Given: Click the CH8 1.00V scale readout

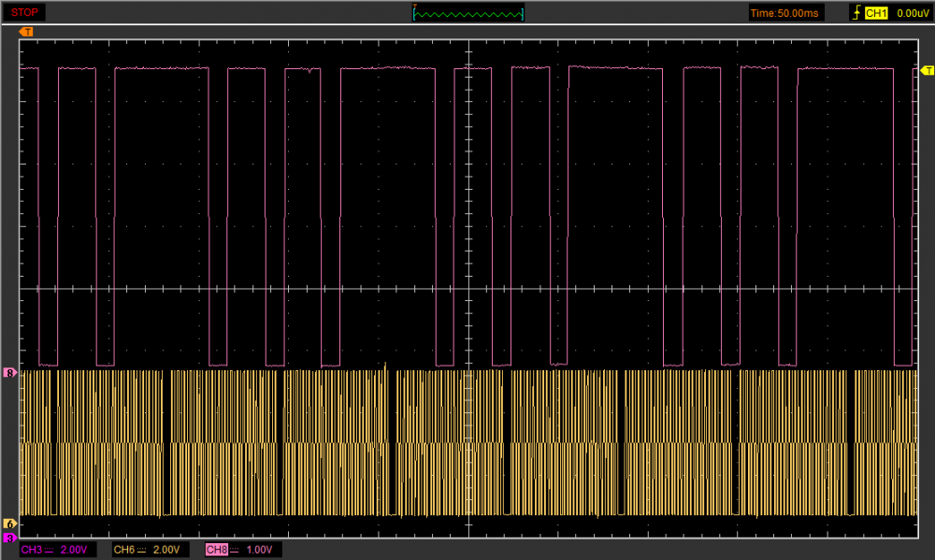Looking at the screenshot, I should [x=259, y=550].
